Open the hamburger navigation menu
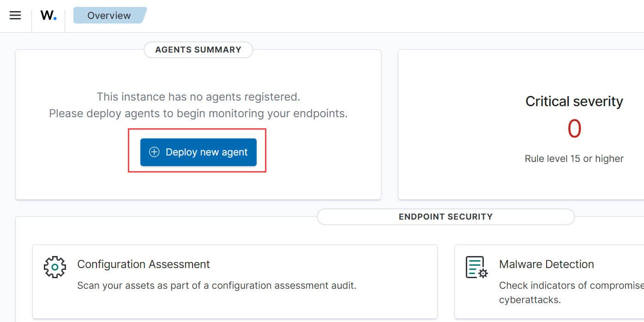This screenshot has width=644, height=322. tap(15, 15)
